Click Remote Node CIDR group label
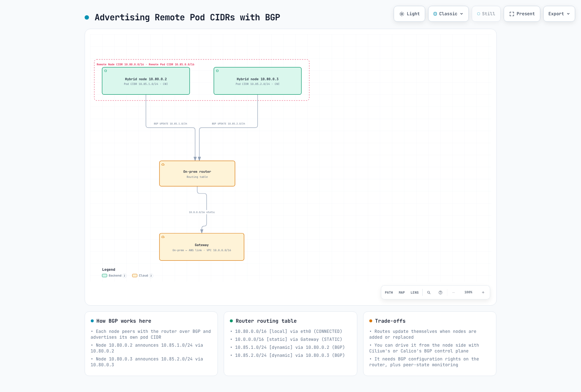 point(145,65)
